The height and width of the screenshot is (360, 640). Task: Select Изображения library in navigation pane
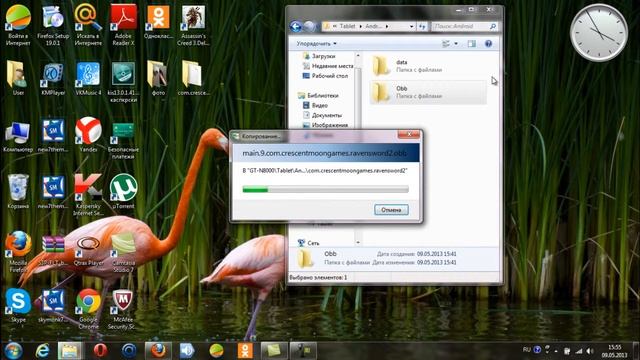pyautogui.click(x=325, y=125)
